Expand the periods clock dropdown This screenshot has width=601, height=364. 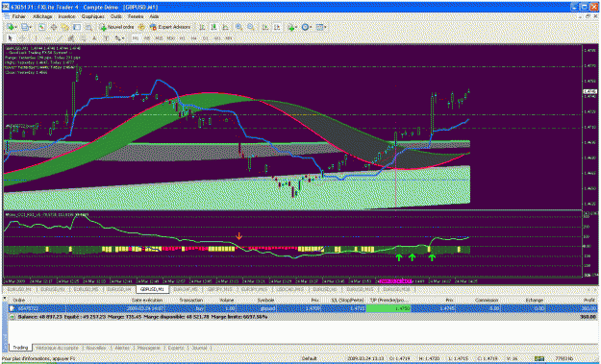coord(307,27)
